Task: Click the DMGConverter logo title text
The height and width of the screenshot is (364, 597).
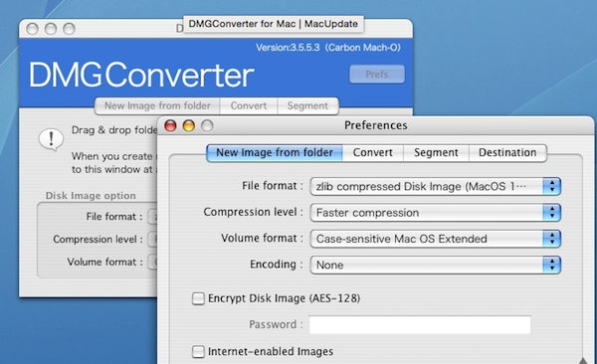Action: point(141,76)
